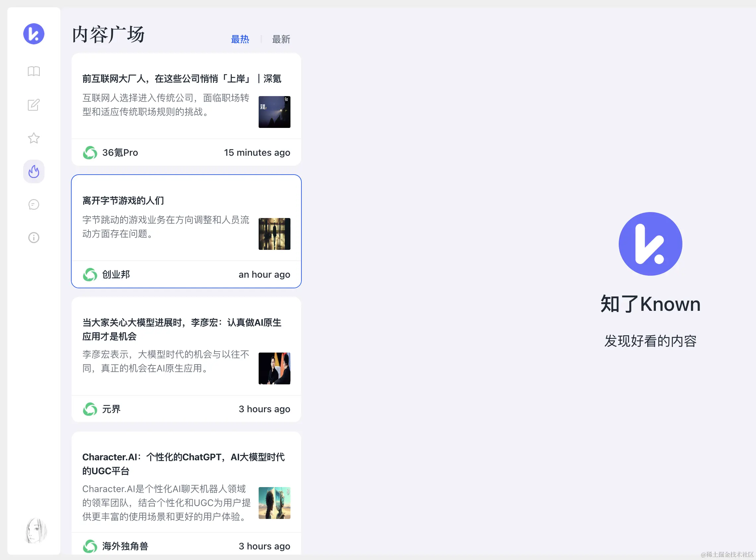Click the Known logo in sidebar

[33, 33]
